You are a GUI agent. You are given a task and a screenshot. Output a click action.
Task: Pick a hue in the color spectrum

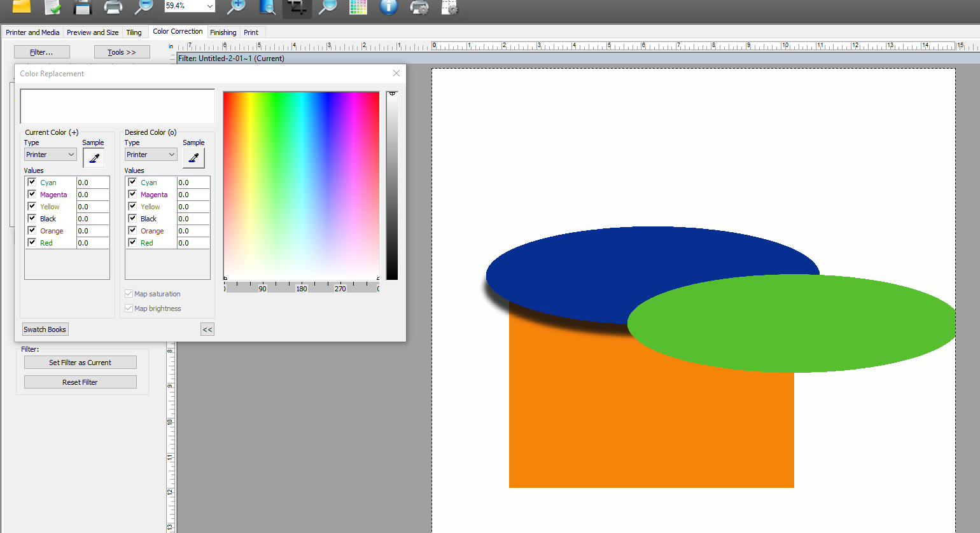302,186
